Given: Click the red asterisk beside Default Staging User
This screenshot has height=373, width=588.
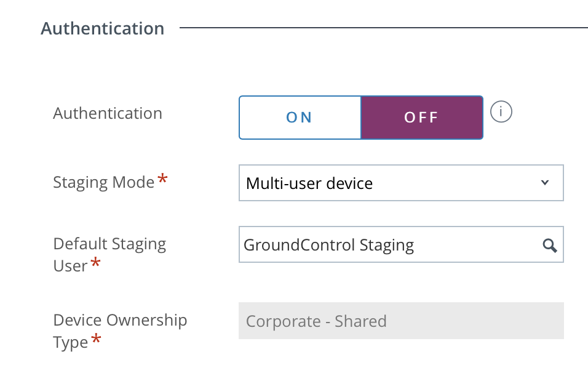Looking at the screenshot, I should coord(95,264).
